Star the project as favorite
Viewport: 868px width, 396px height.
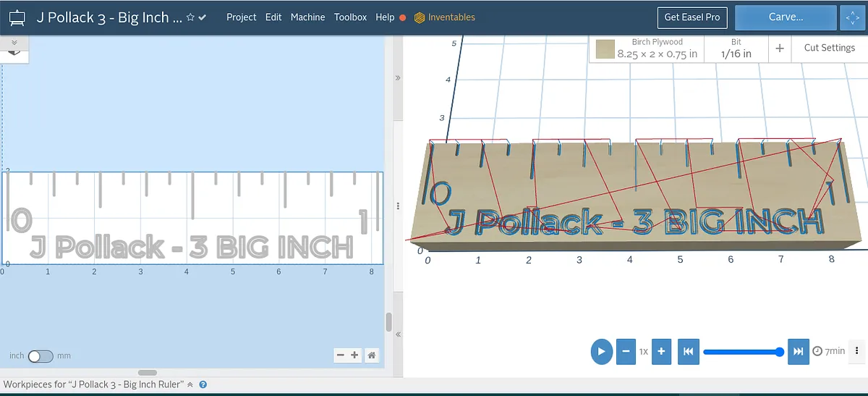[x=190, y=17]
